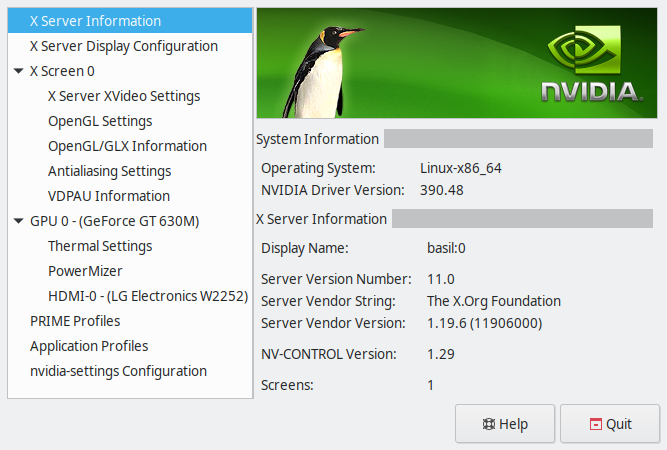Click the lifebuoy icon on Help
The image size is (667, 450).
(x=489, y=424)
